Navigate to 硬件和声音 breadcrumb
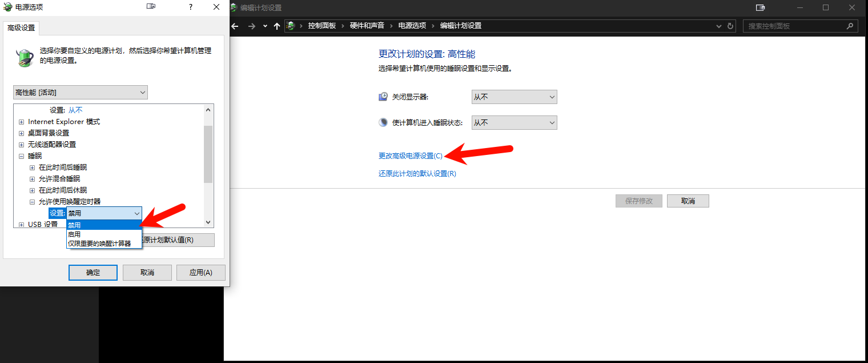The width and height of the screenshot is (868, 363). (367, 26)
